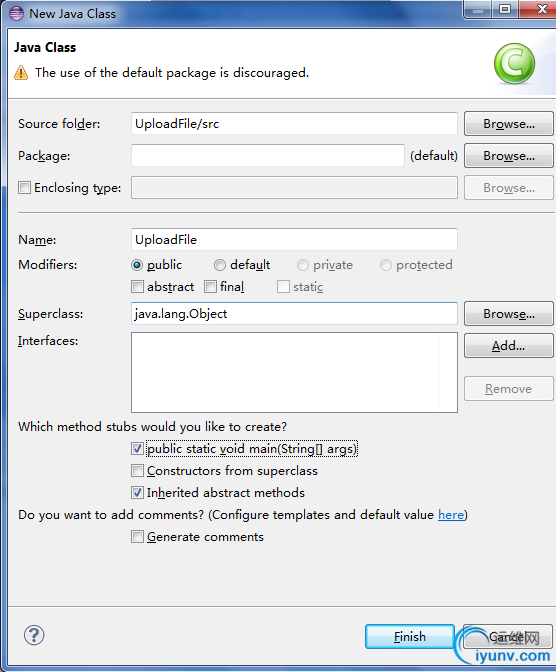Screen dimensions: 556x672
Task: Select the public modifier radio button
Action: (137, 265)
